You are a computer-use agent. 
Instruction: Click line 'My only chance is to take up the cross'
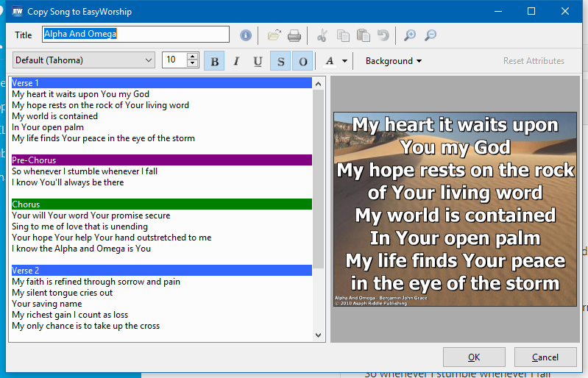[x=86, y=326]
